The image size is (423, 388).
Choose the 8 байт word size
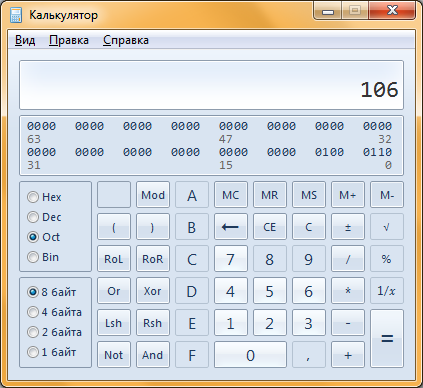click(x=51, y=292)
